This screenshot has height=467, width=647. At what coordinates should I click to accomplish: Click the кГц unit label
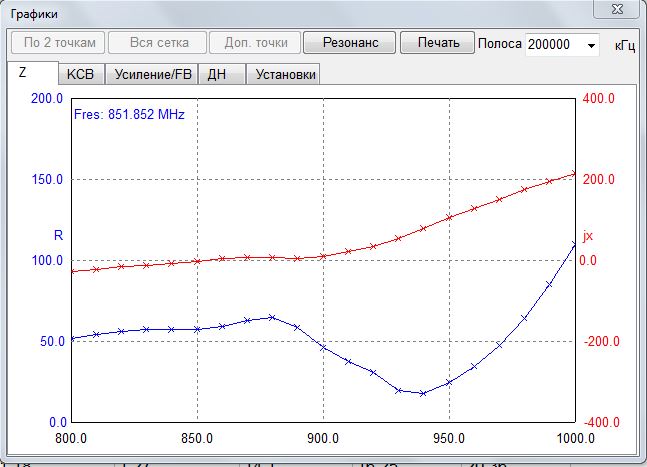[x=625, y=45]
